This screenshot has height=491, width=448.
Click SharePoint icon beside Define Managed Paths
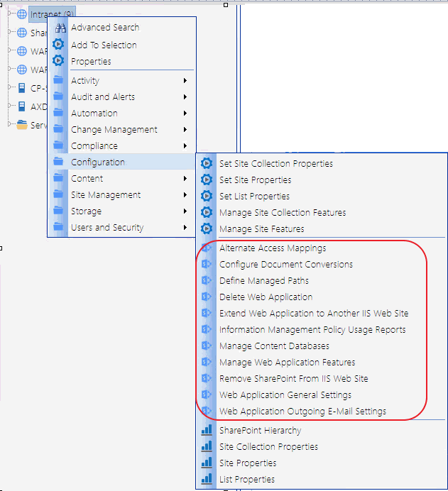point(207,280)
